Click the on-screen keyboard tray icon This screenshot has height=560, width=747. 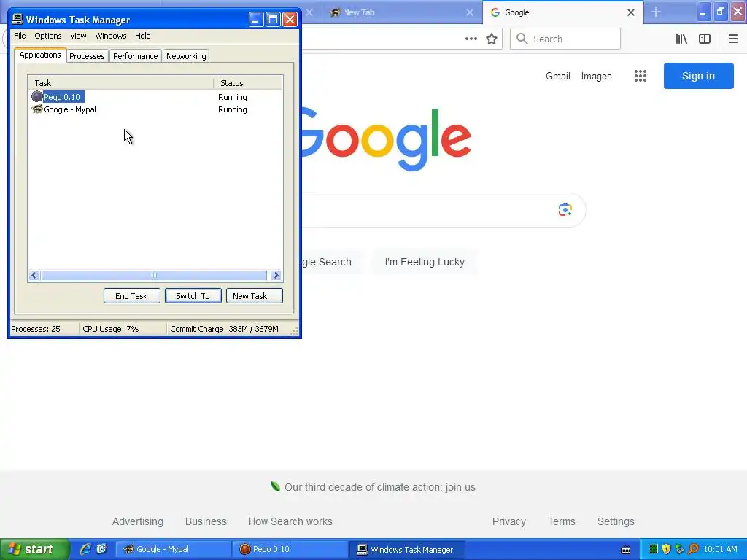click(x=626, y=550)
